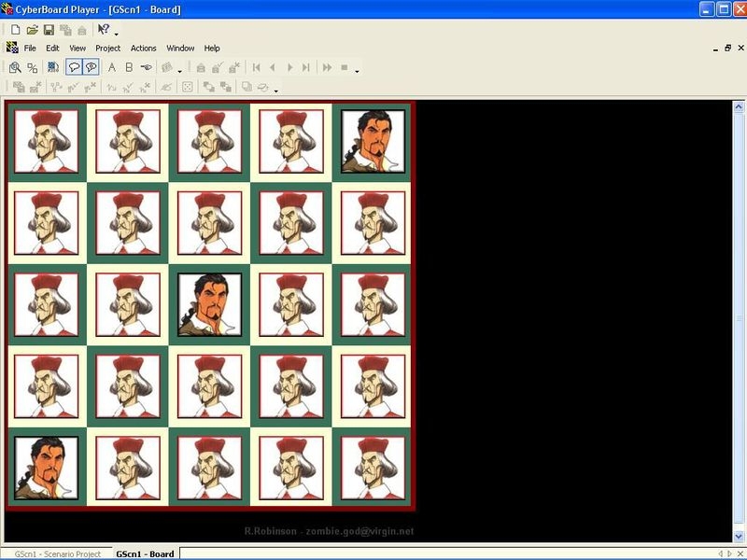Click the pointing hand toolbar icon
747x560 pixels.
[x=147, y=67]
